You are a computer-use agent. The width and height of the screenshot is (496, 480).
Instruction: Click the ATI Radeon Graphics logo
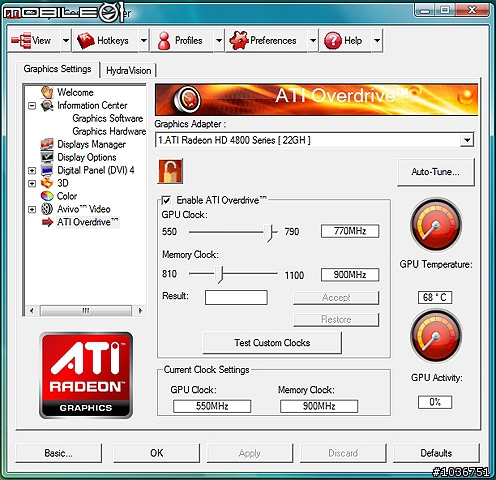pyautogui.click(x=86, y=375)
